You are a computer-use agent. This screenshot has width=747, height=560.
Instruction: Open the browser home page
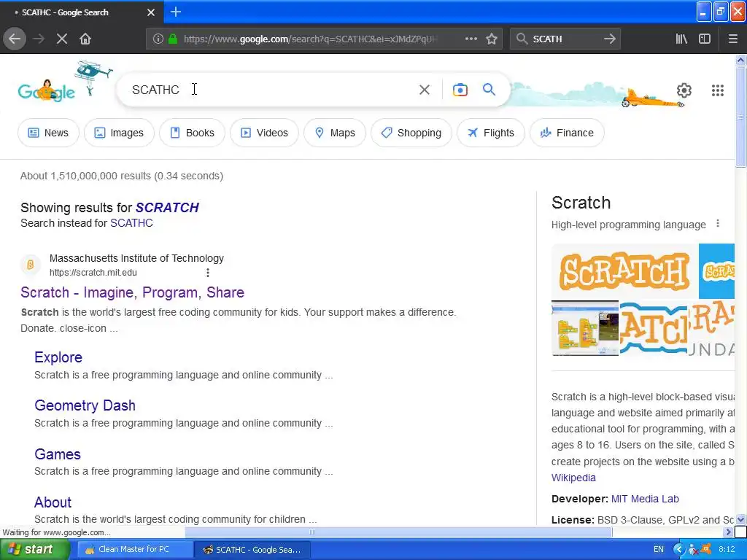point(85,39)
